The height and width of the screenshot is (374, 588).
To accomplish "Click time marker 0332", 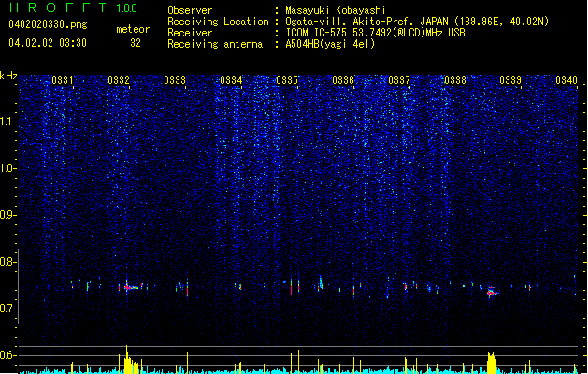I will [119, 80].
